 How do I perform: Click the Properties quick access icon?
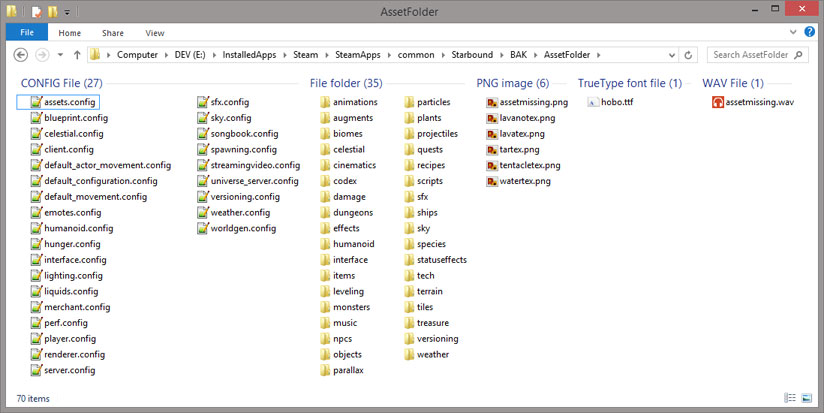point(36,12)
